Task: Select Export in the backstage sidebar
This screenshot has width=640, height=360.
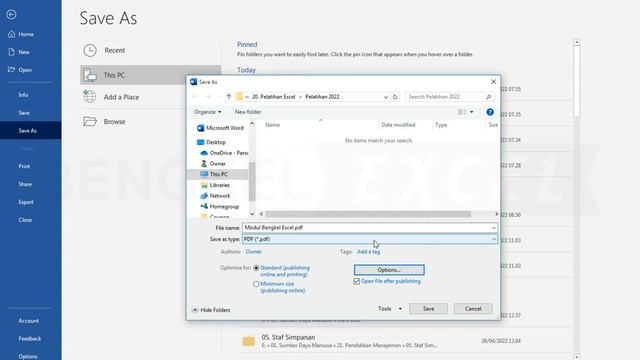Action: [x=26, y=202]
